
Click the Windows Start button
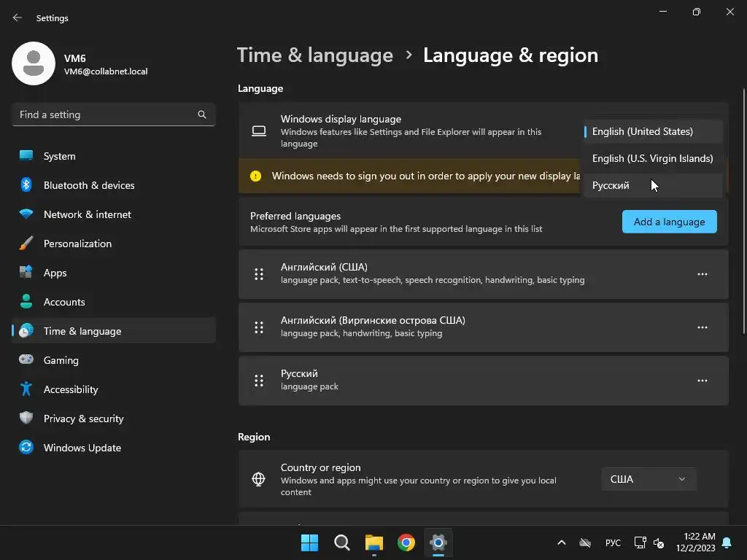coord(309,542)
